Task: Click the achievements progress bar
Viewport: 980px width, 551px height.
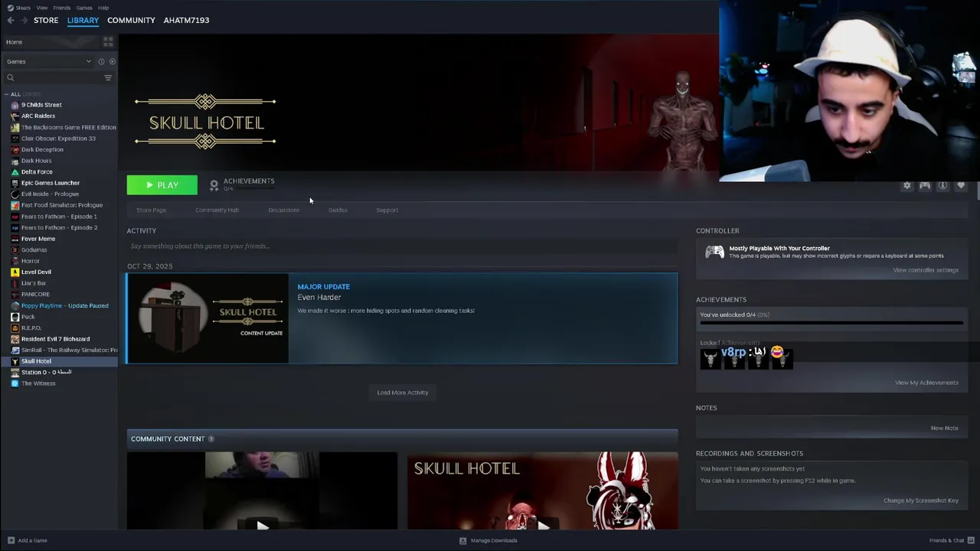Action: [x=831, y=323]
